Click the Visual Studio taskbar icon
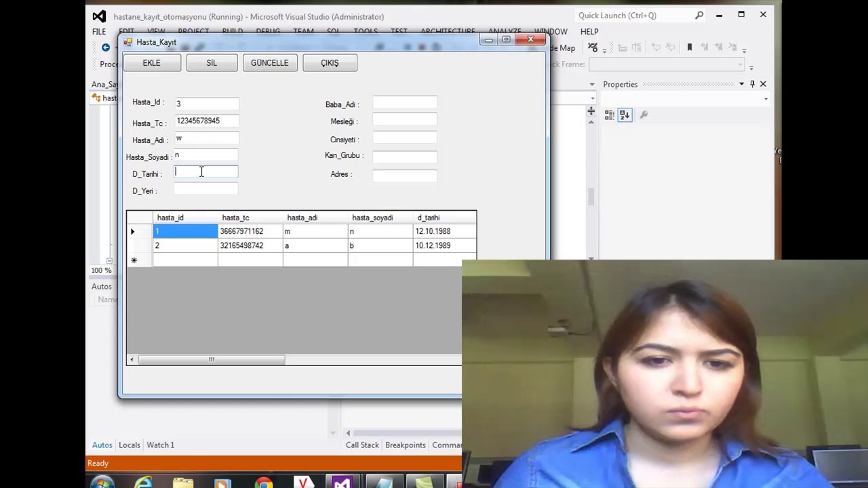Image resolution: width=868 pixels, height=488 pixels. click(343, 483)
